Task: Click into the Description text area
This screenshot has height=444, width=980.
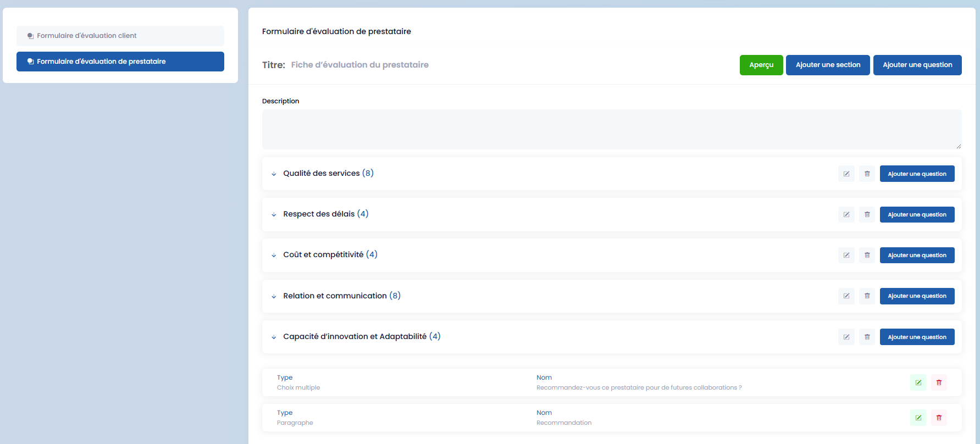Action: pyautogui.click(x=611, y=129)
